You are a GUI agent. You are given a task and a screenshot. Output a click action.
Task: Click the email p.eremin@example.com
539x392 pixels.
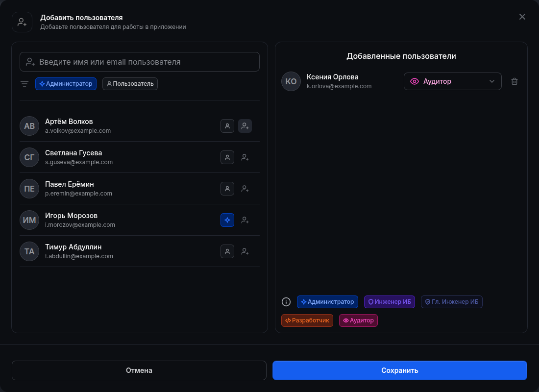pyautogui.click(x=78, y=194)
